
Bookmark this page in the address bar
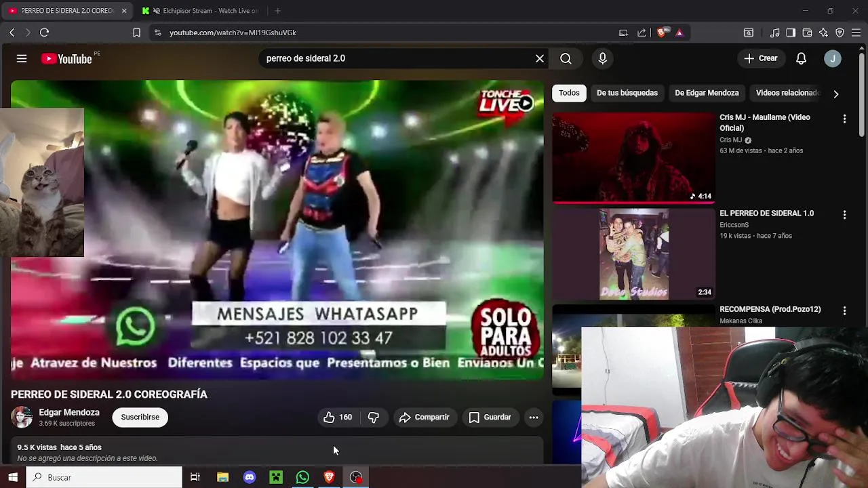(136, 33)
